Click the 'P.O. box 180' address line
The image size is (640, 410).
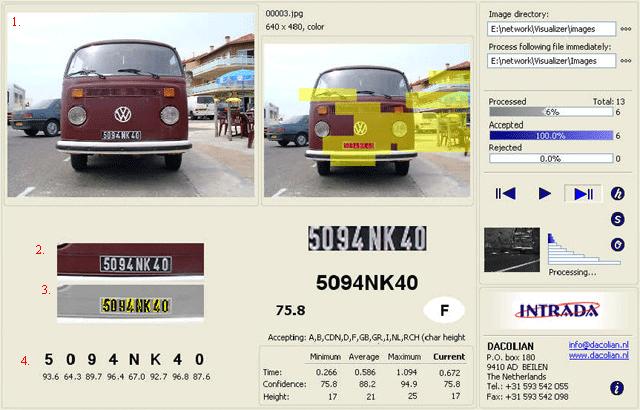tap(511, 357)
